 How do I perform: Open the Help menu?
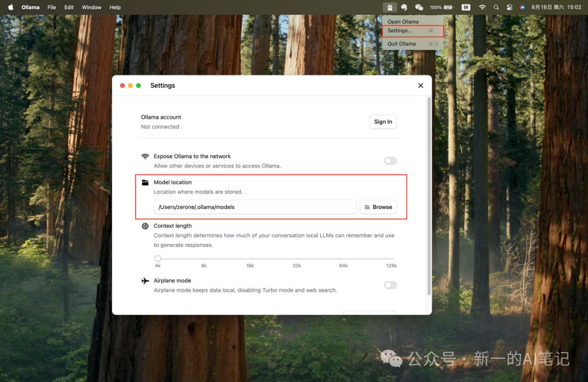(115, 7)
